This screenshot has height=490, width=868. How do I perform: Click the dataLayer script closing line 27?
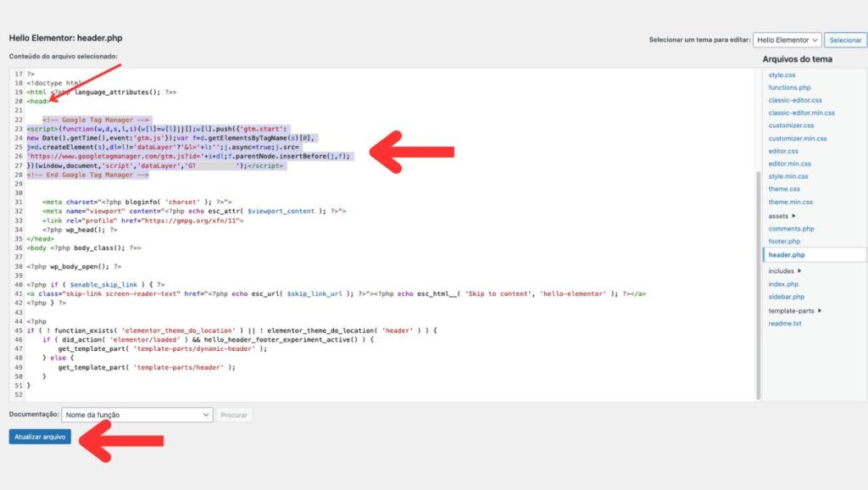tap(155, 165)
